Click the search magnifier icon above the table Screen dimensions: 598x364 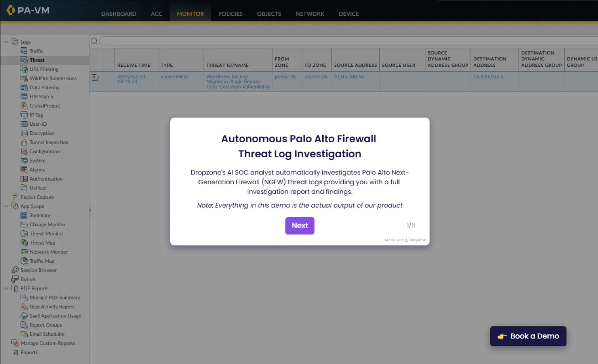[x=94, y=41]
